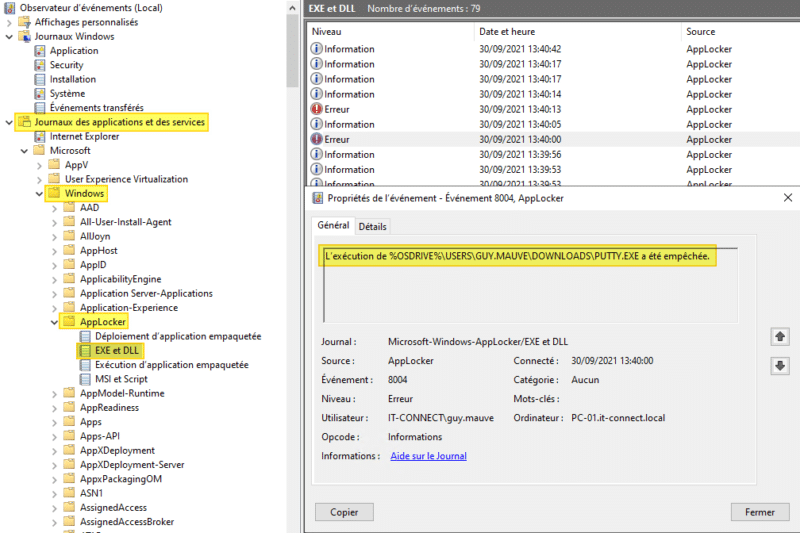Click the tree pane scrollbar thumb
The width and height of the screenshot is (800, 533).
point(292,51)
